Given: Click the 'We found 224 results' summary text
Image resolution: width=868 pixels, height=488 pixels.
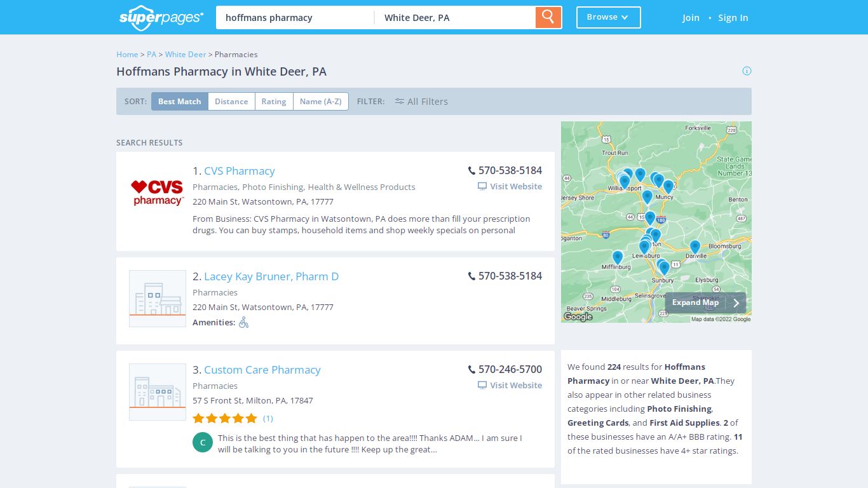Looking at the screenshot, I should (654, 409).
